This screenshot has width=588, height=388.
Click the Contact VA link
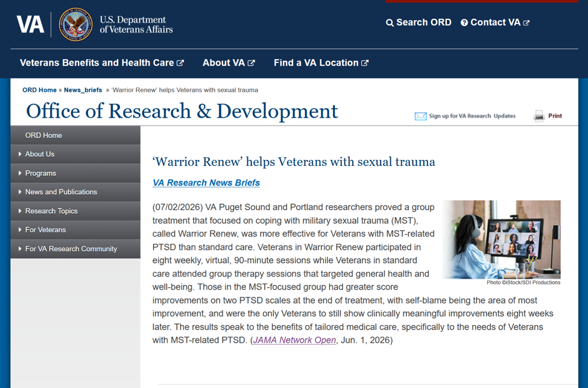495,22
